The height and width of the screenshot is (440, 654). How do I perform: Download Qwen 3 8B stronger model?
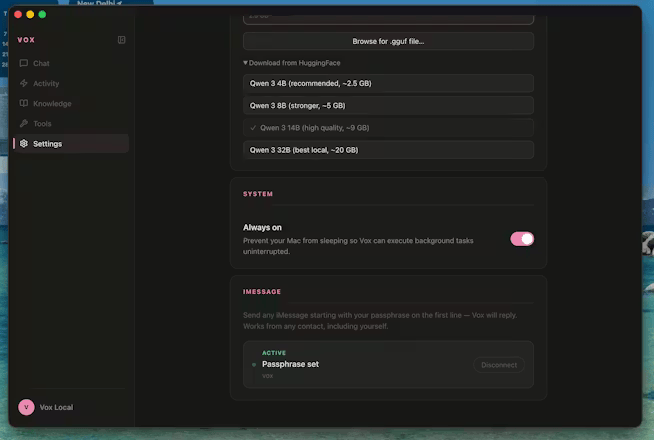click(x=388, y=106)
